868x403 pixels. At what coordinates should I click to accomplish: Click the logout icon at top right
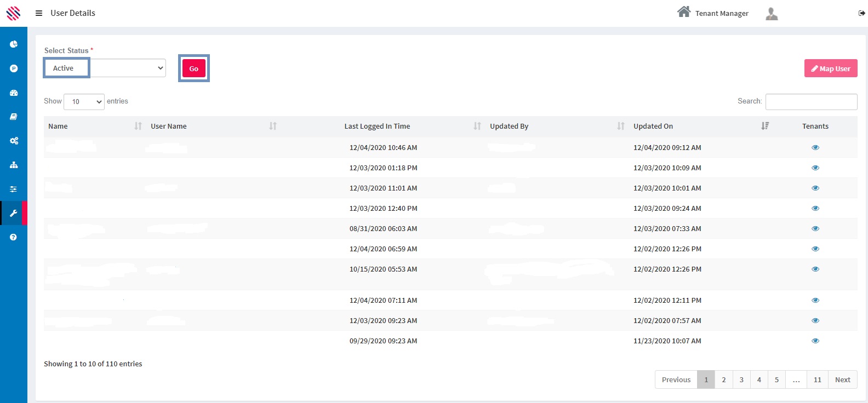(861, 13)
